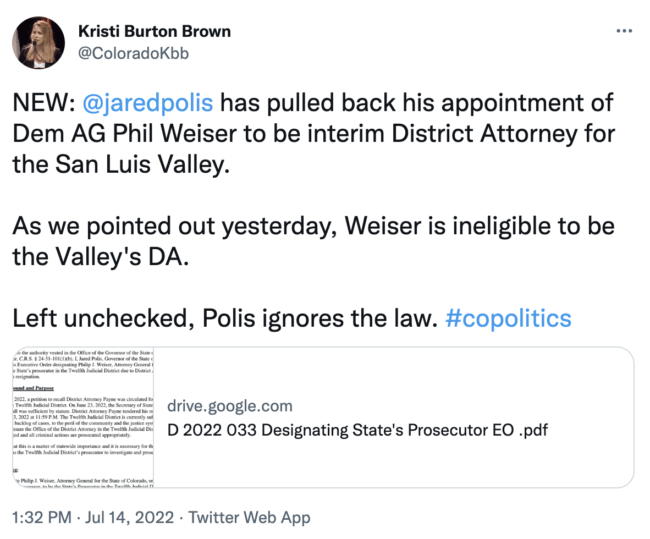Click Kristi Burton Brown's profile avatar
650x539 pixels.
pos(39,41)
